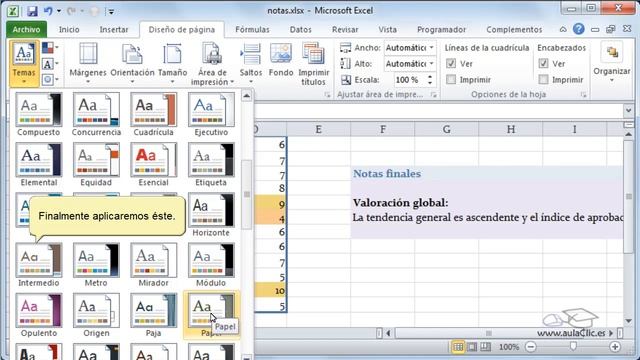The height and width of the screenshot is (360, 640).
Task: Open Excel Help question mark icon
Action: click(578, 29)
